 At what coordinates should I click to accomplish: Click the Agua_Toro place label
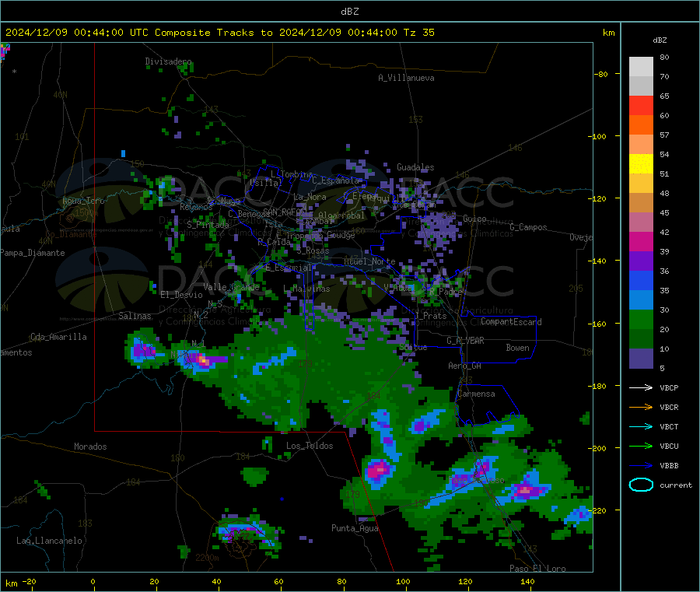tap(83, 201)
